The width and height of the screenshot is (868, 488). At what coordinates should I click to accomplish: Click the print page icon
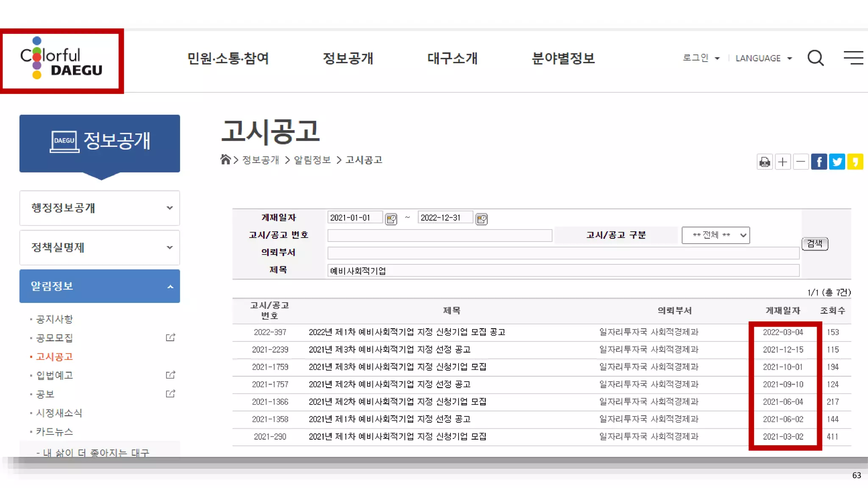click(x=765, y=162)
